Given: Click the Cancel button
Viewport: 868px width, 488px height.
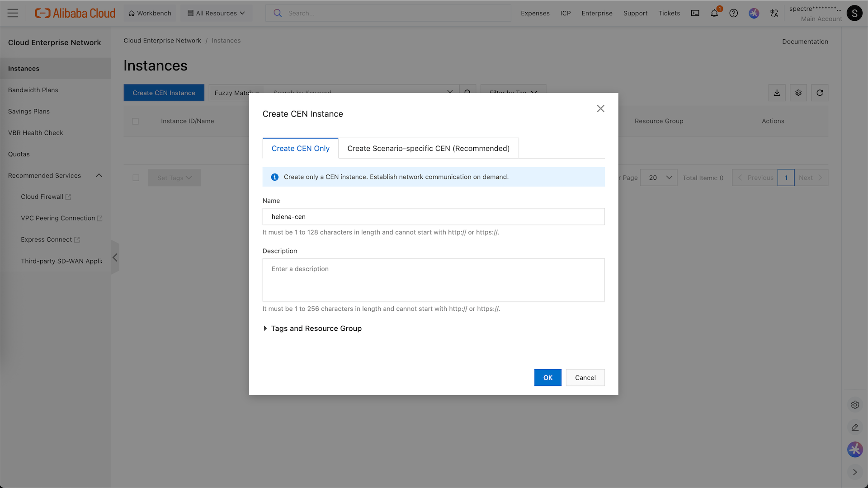Looking at the screenshot, I should tap(585, 377).
